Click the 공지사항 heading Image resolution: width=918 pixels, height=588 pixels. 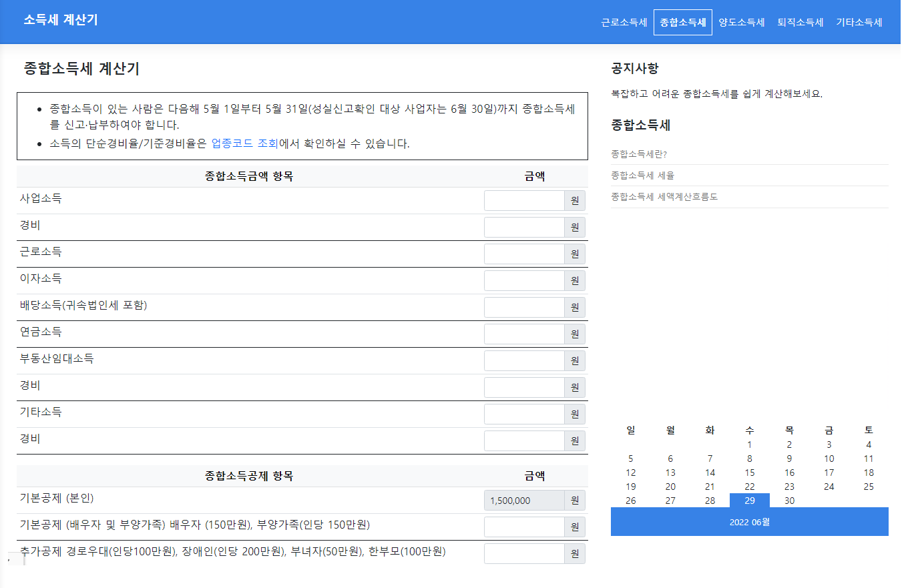tap(635, 68)
